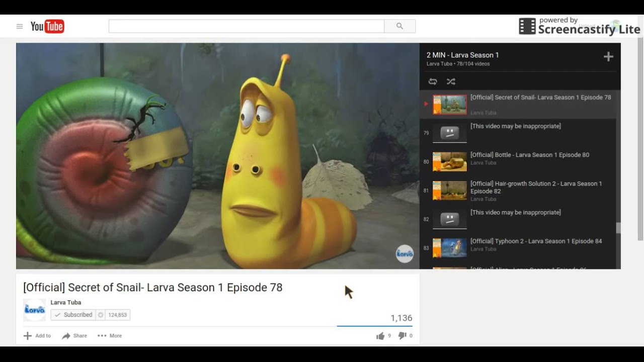Click Hair-growth Solution 2 thumbnail

(x=450, y=191)
